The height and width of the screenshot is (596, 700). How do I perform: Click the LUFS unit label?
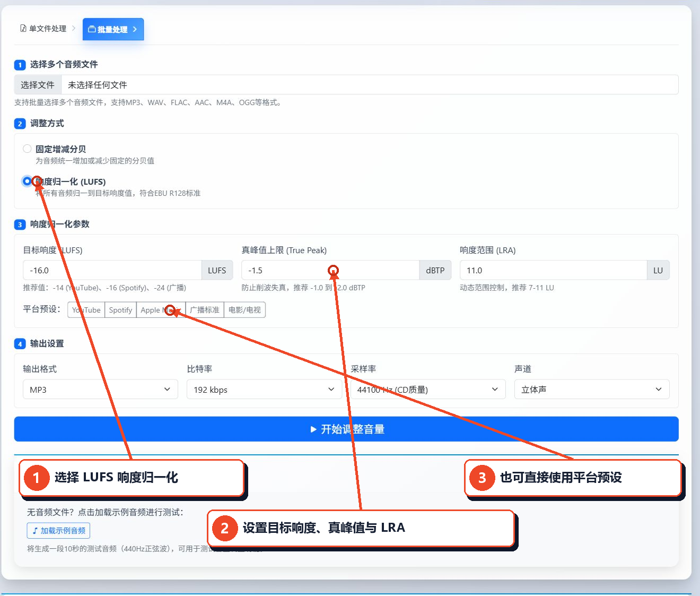tap(217, 270)
